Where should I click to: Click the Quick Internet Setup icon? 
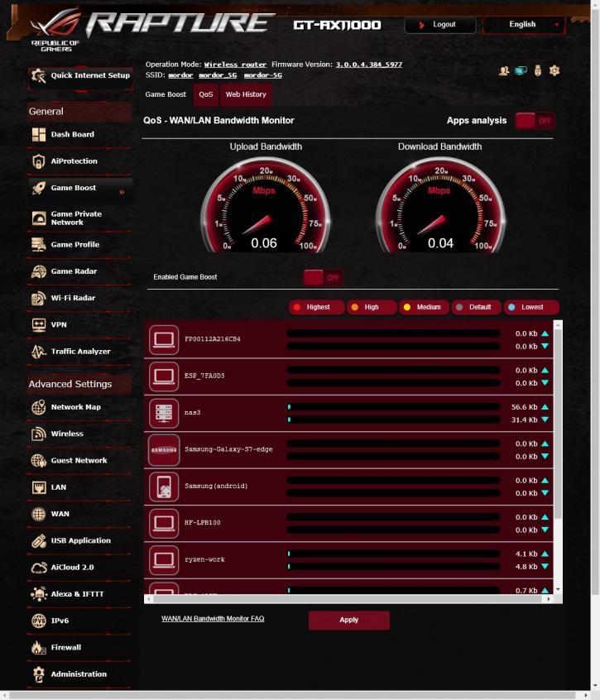tap(39, 76)
